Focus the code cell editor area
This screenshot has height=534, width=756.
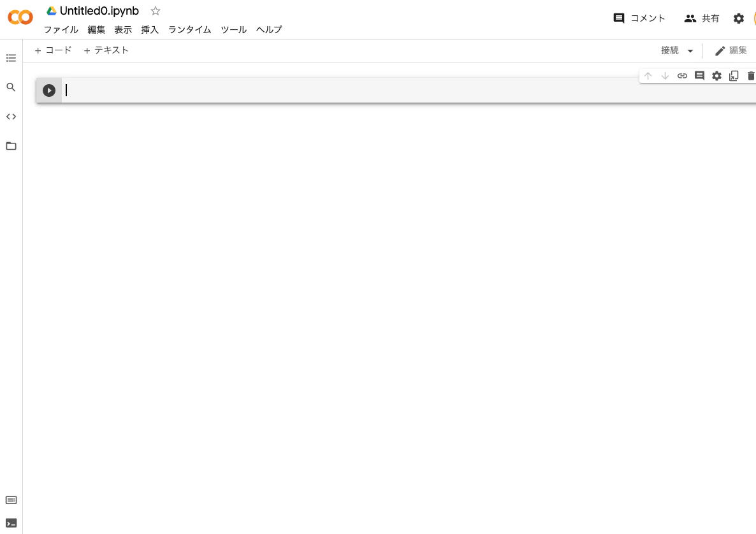tap(409, 90)
